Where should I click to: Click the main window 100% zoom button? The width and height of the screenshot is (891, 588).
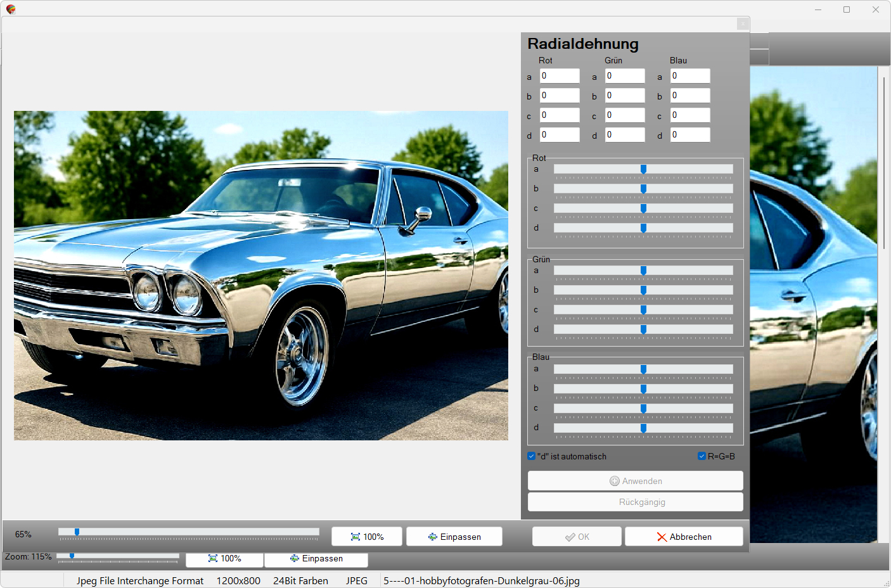pyautogui.click(x=224, y=558)
